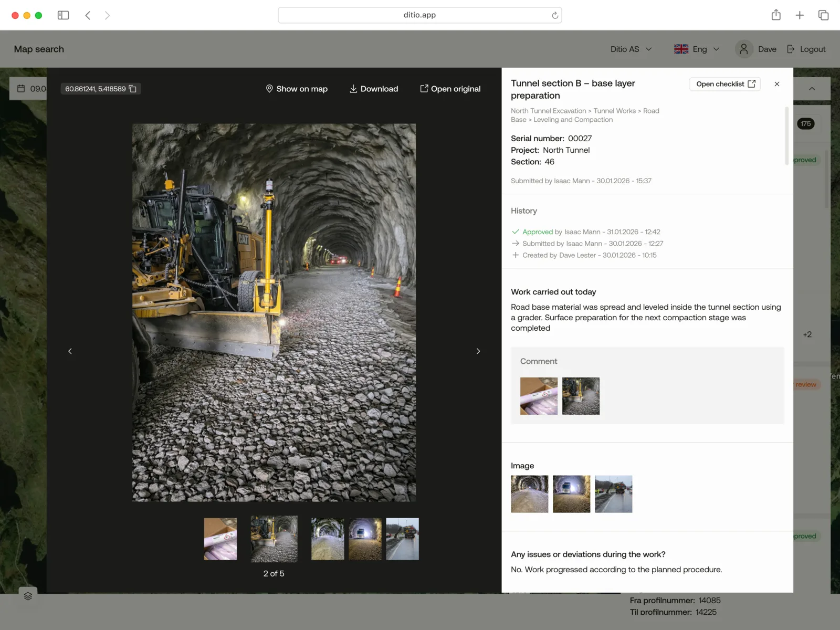Open the Map search section
The height and width of the screenshot is (630, 840).
pos(38,49)
